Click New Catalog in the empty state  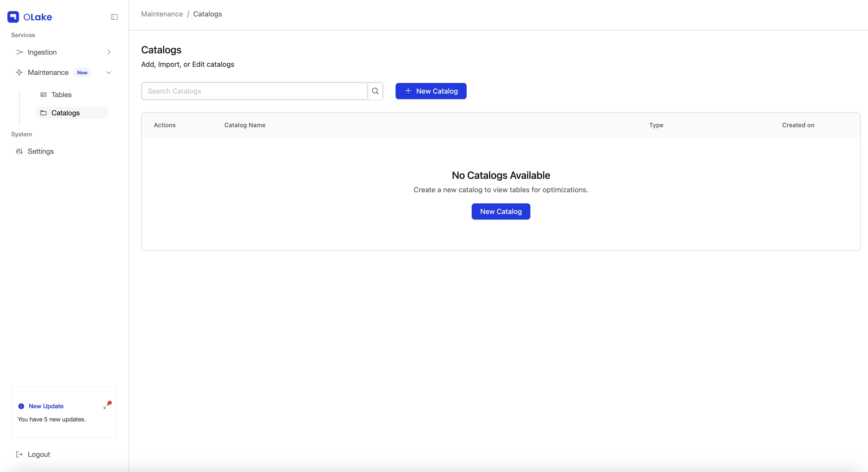click(x=501, y=211)
